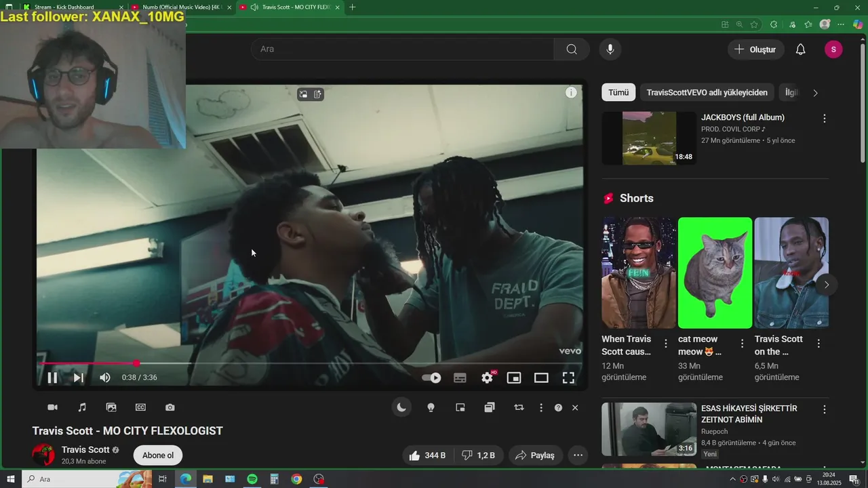The height and width of the screenshot is (488, 868).
Task: Click the extension CC captions icon
Action: (x=140, y=407)
